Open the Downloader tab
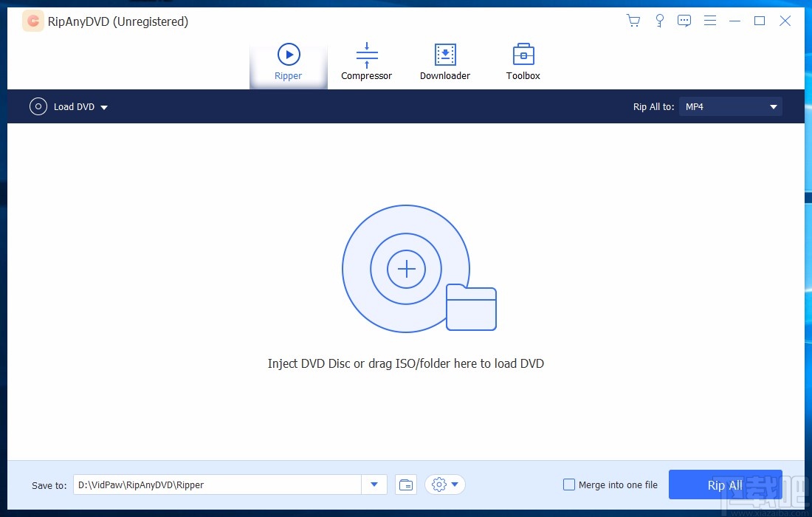 click(x=445, y=62)
